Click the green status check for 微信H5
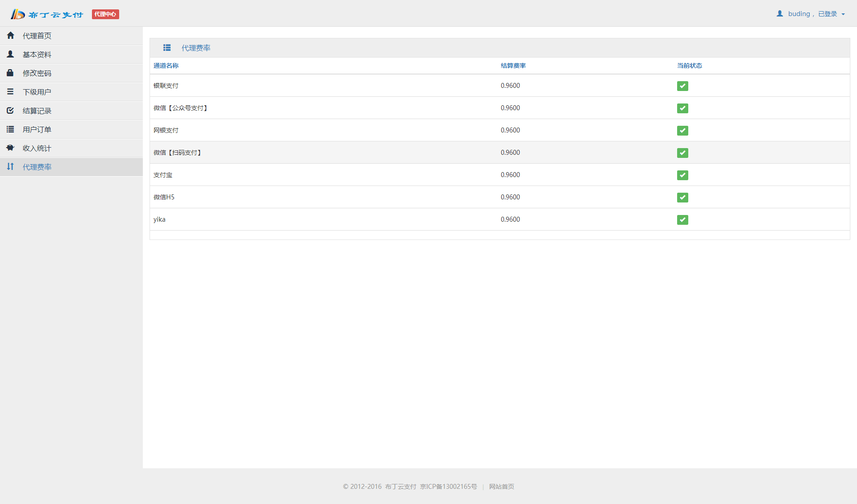This screenshot has width=857, height=504. 682,198
